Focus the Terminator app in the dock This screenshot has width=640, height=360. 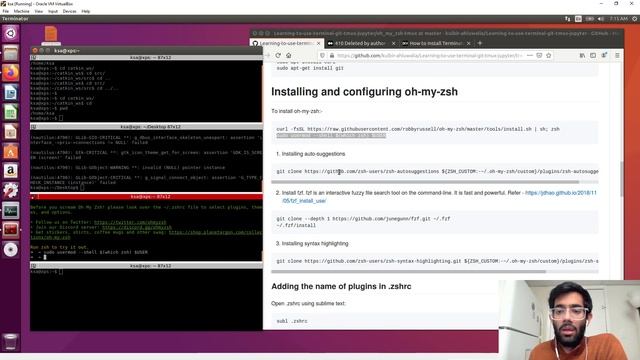[x=10, y=230]
